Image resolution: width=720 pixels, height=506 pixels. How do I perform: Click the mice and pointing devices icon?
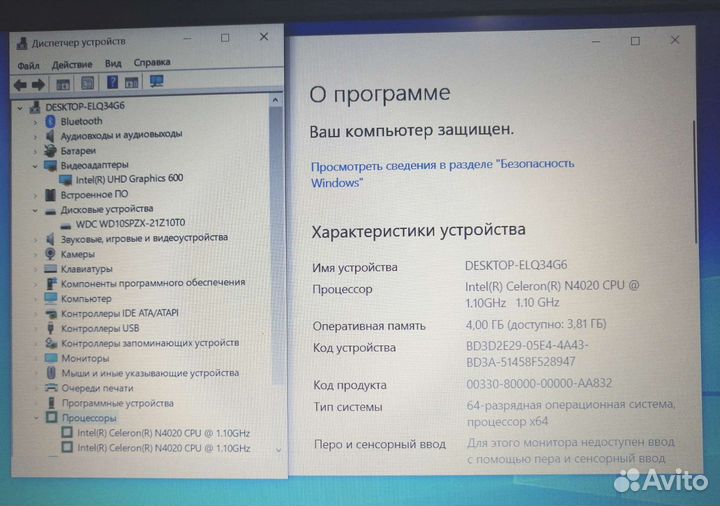(51, 373)
